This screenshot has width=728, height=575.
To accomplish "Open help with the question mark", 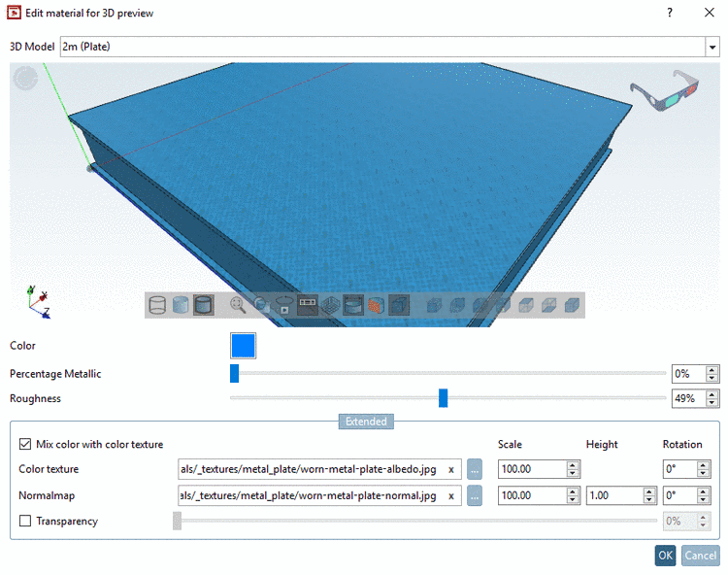I will (670, 13).
